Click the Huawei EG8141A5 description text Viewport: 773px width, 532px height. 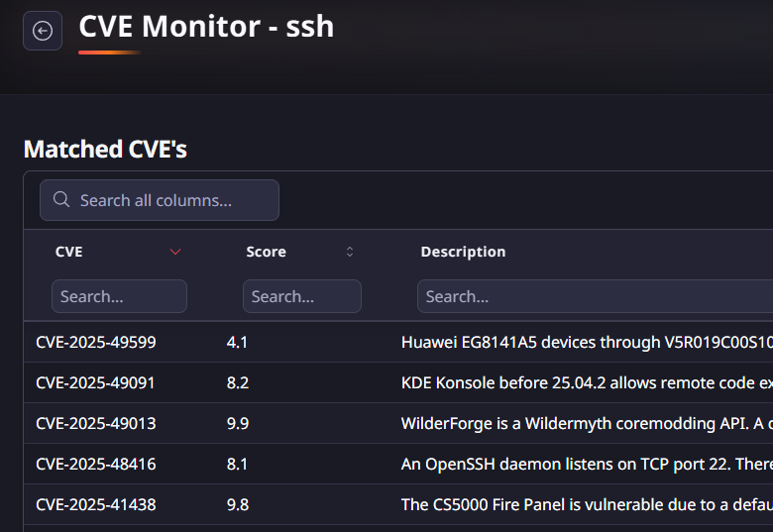pyautogui.click(x=585, y=342)
